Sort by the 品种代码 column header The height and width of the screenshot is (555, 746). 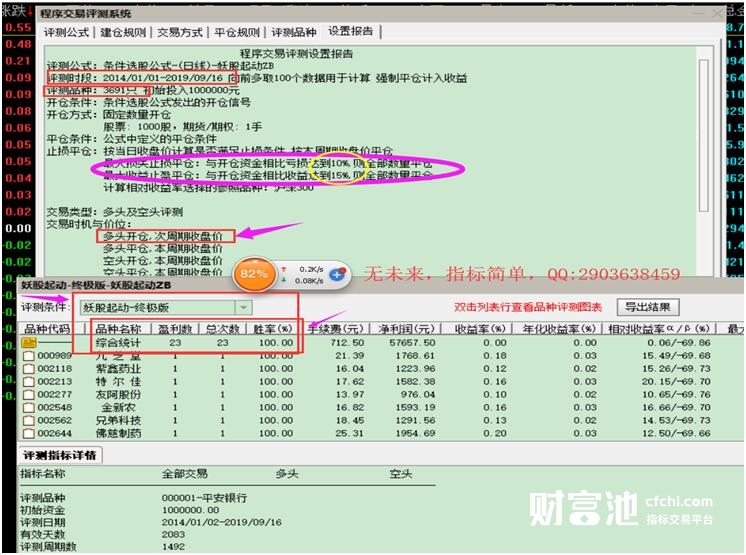[47, 329]
